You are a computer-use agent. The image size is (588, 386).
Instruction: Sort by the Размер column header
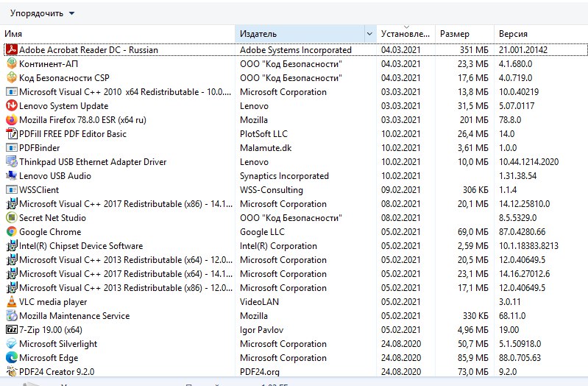point(464,34)
